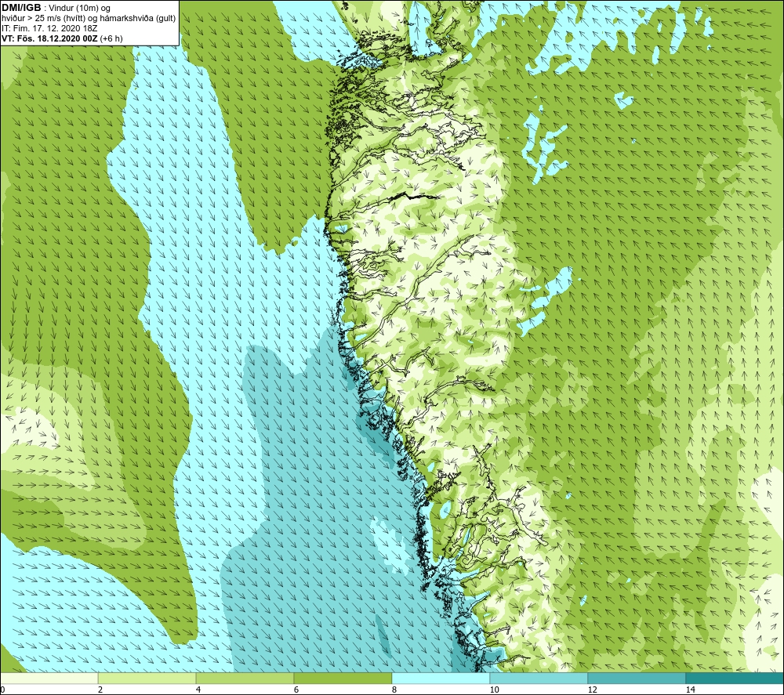Click the '10' label on the color scale
This screenshot has height=695, width=784.
(494, 690)
